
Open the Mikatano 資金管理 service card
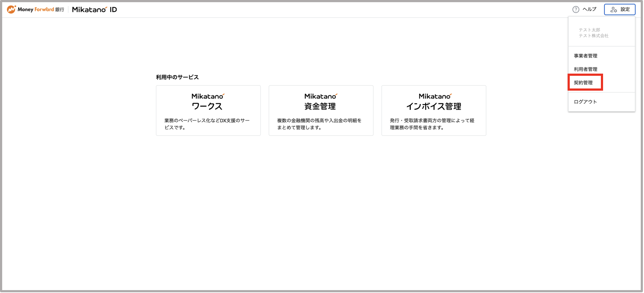pos(321,111)
